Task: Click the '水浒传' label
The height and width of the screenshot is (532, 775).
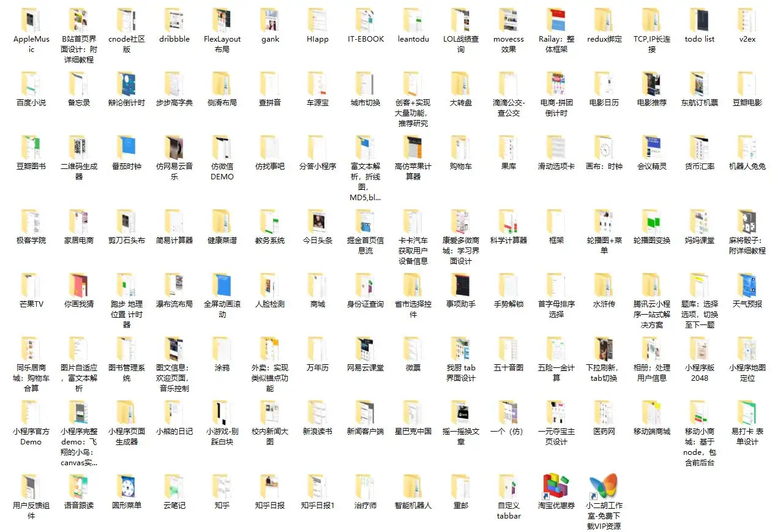Action: 604,304
